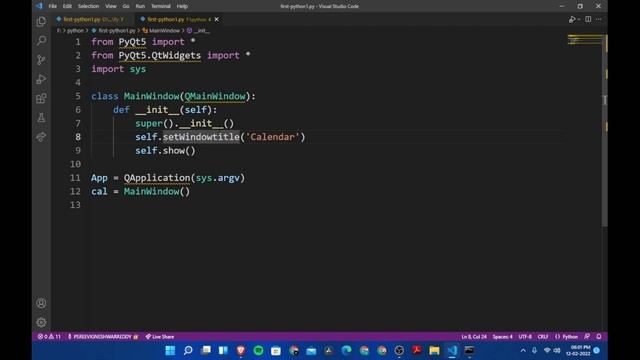Screen dimensions: 640x360
Task: Open the Explorer view in activity bar
Action: (41, 22)
